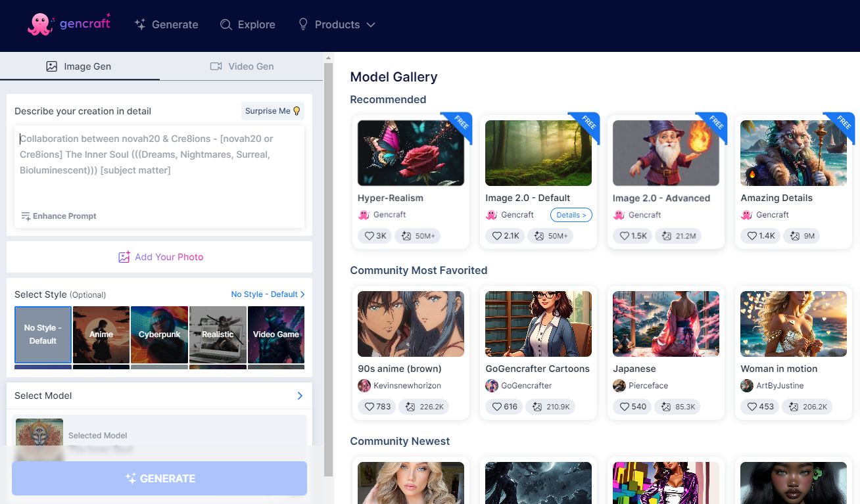Expand the Select Model panel
860x504 pixels.
coord(300,396)
